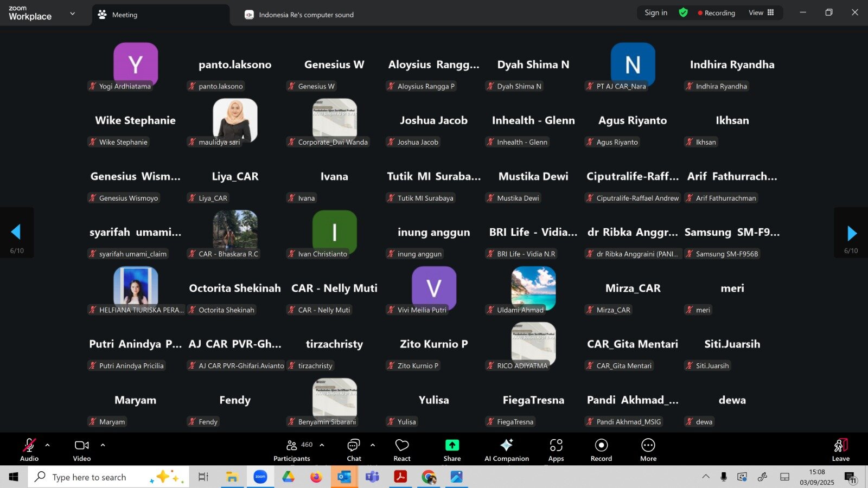
Task: Open the Zoom Workplace dropdown chevron
Action: point(73,14)
